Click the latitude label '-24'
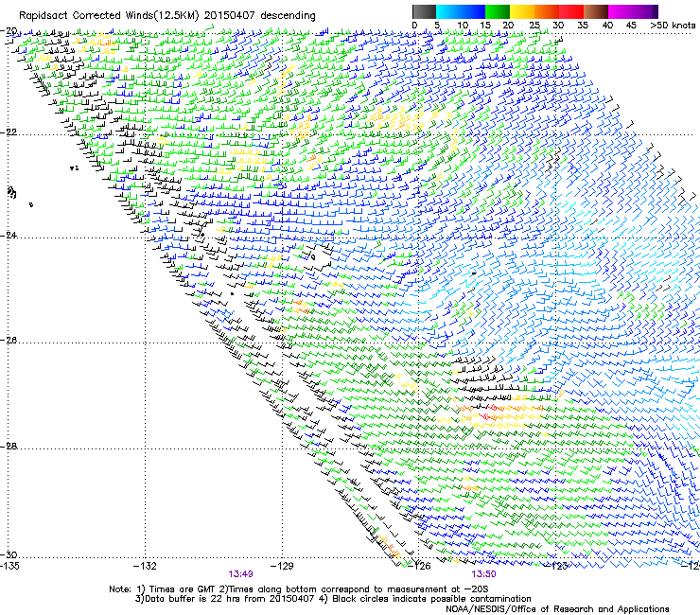The width and height of the screenshot is (700, 615). click(9, 236)
